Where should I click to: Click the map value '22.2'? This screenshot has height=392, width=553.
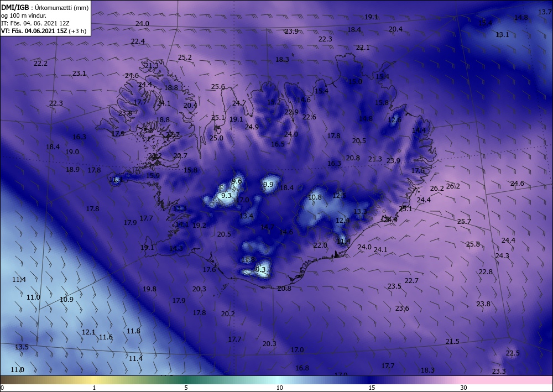tap(40, 64)
